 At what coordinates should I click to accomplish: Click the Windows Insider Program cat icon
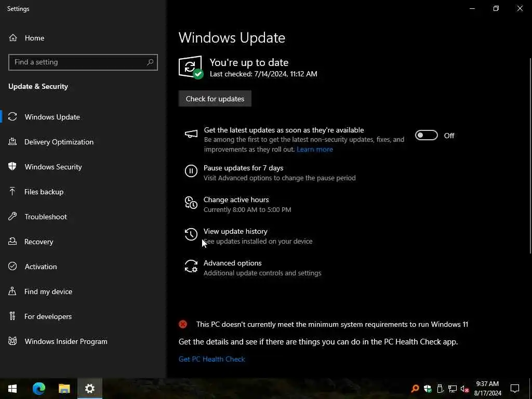click(x=12, y=341)
